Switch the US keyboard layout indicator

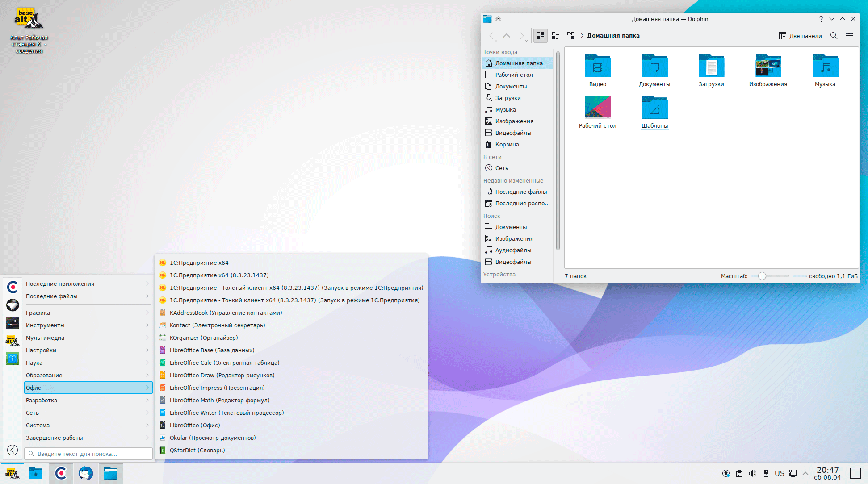(779, 473)
